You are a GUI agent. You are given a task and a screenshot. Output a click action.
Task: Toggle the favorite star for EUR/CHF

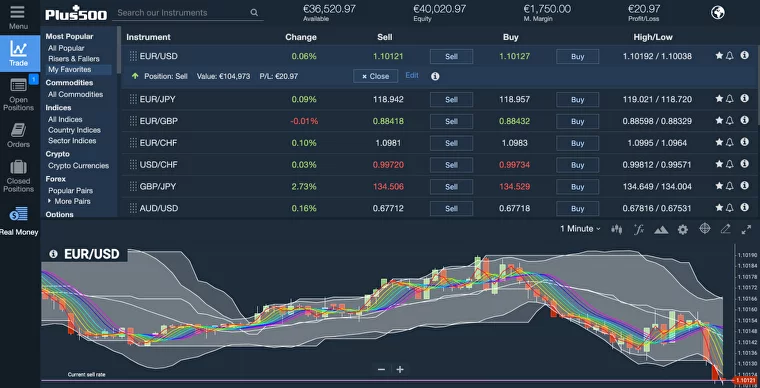pyautogui.click(x=719, y=142)
